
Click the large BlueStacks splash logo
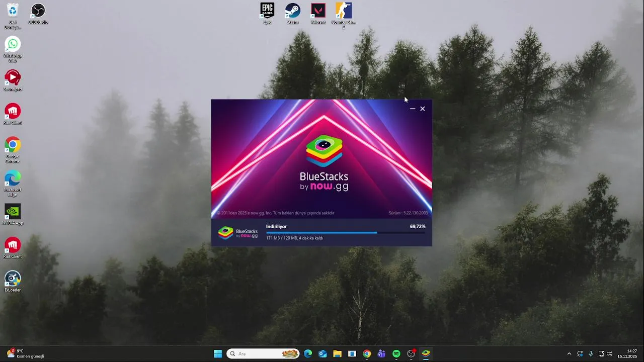(x=324, y=163)
